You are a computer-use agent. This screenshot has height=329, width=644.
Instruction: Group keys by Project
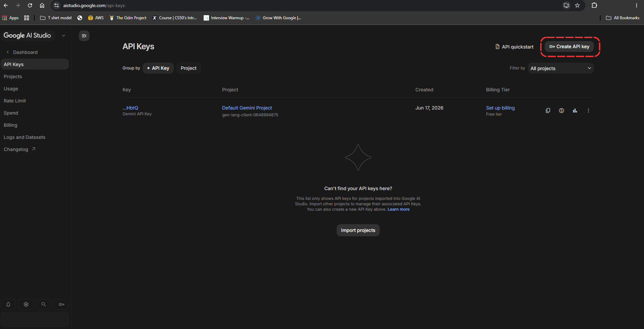(x=189, y=68)
